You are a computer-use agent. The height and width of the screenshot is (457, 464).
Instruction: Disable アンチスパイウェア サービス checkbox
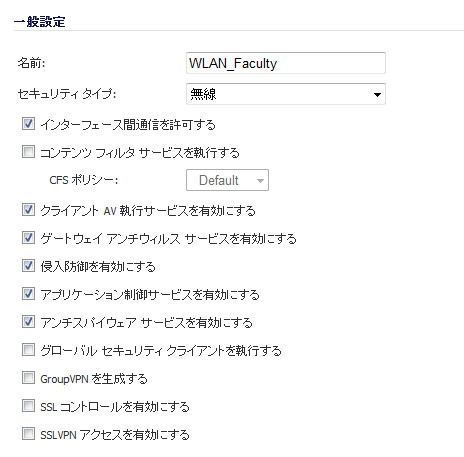pos(28,322)
